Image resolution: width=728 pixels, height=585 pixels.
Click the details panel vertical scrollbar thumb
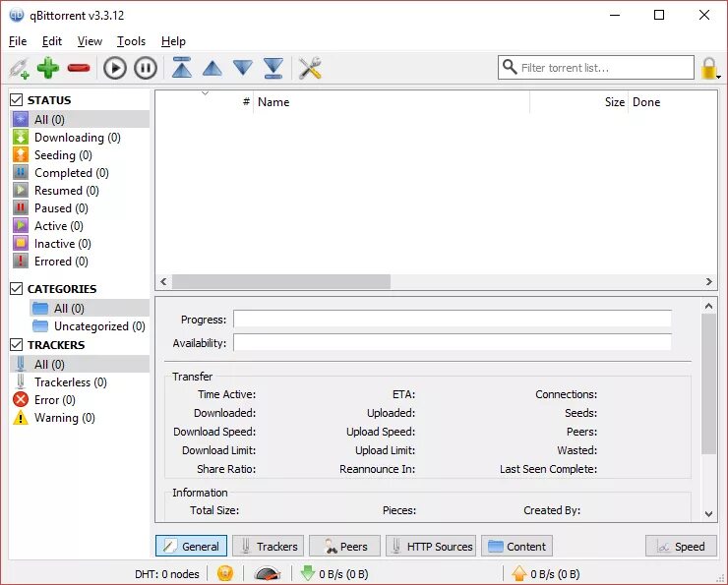pyautogui.click(x=708, y=384)
